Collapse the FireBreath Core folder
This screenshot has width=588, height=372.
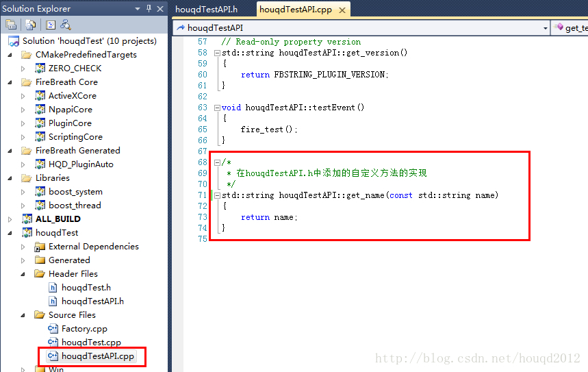[x=10, y=82]
